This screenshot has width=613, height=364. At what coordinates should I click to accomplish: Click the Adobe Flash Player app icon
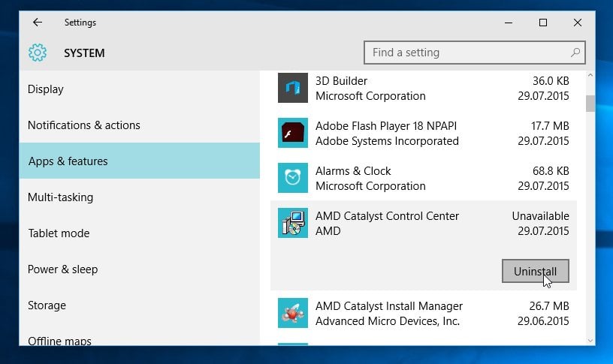tap(293, 134)
